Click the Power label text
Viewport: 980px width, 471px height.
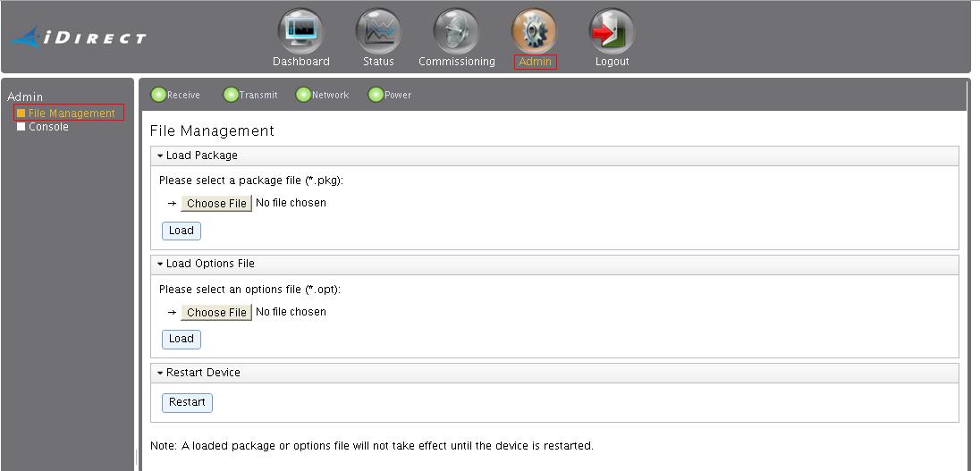click(398, 95)
